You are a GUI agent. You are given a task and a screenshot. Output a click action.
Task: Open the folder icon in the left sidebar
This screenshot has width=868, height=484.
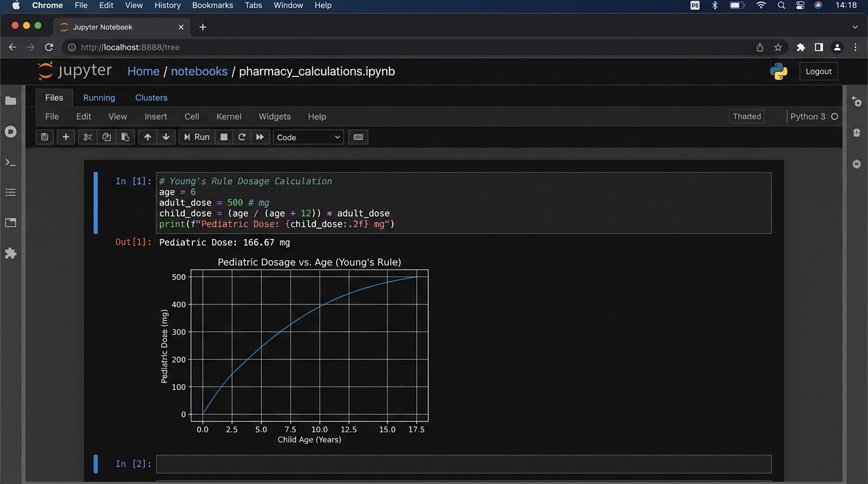tap(11, 101)
